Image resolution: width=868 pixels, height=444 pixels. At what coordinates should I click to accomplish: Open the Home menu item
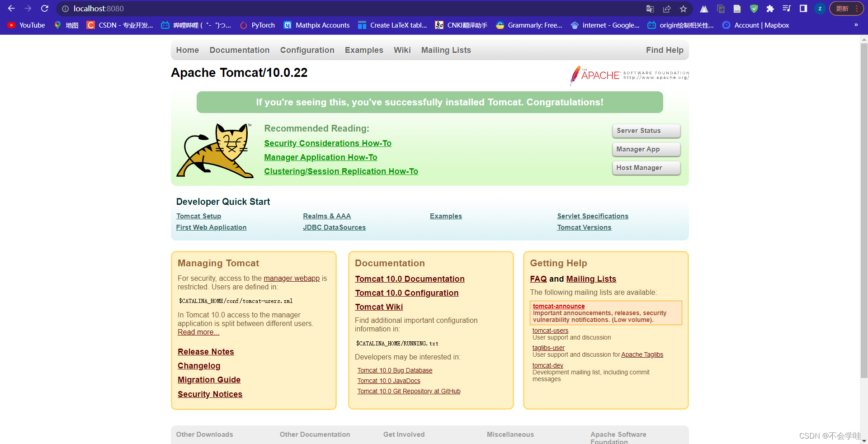tap(188, 50)
